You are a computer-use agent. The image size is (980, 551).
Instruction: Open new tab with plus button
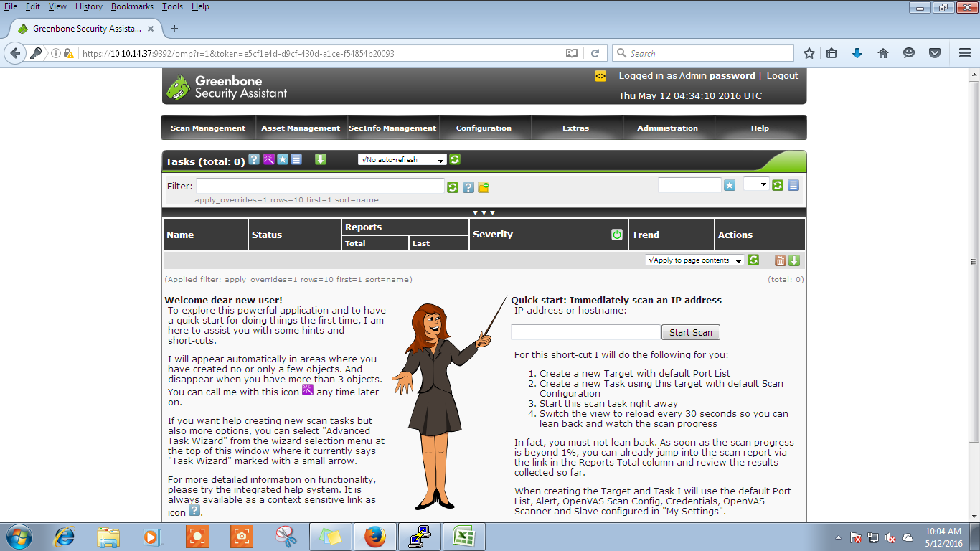click(174, 29)
